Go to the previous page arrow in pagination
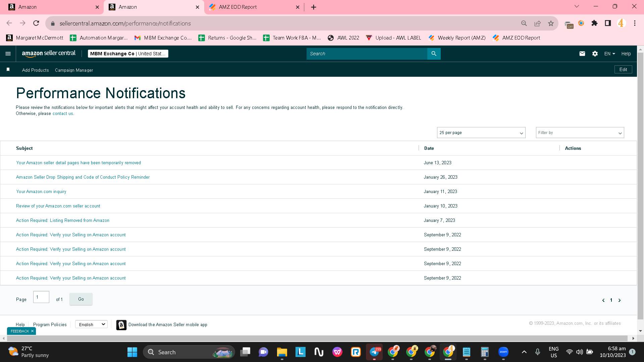The image size is (644, 362). [603, 300]
